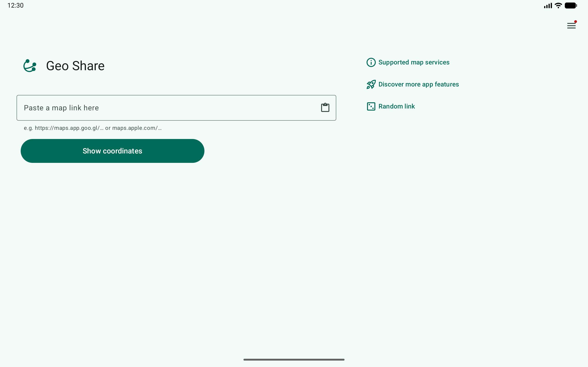The height and width of the screenshot is (367, 588).
Task: Tap the cellular signal icon
Action: 548,5
